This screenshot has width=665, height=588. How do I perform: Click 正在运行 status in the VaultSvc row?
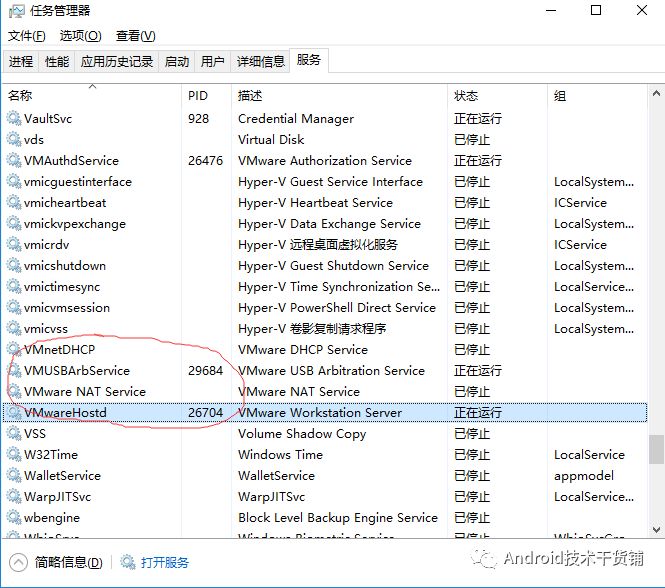[x=478, y=118]
